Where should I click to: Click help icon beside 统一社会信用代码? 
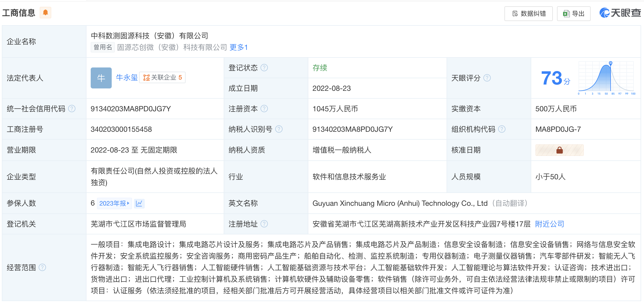pyautogui.click(x=72, y=109)
